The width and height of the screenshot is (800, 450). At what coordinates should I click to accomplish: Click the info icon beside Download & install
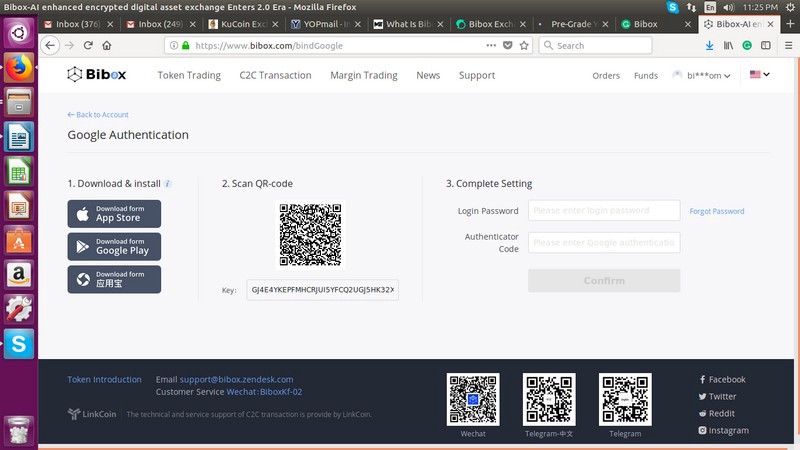(x=167, y=184)
